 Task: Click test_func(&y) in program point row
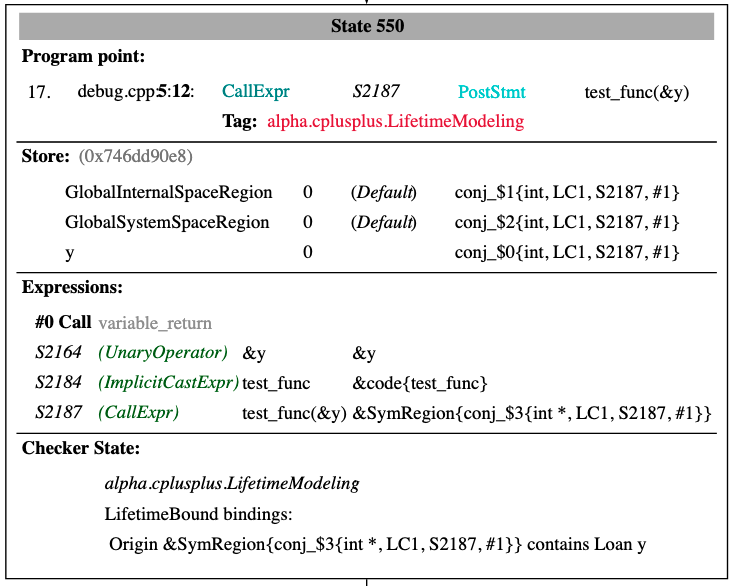click(637, 92)
